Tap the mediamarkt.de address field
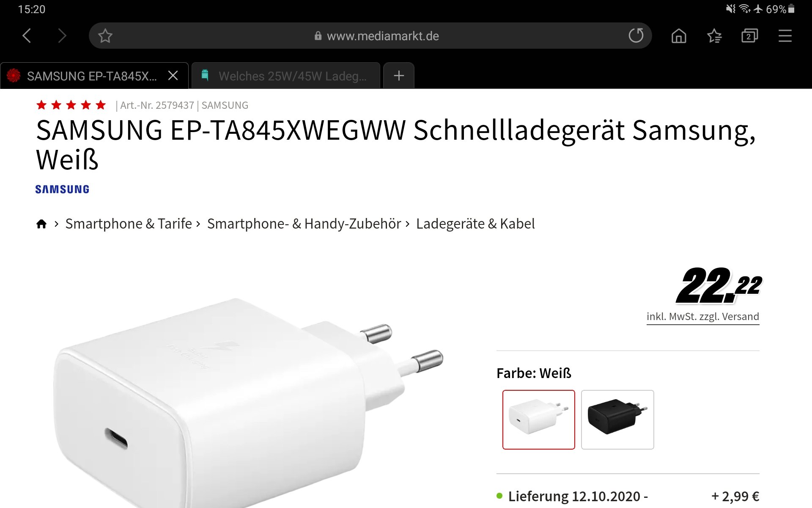The image size is (812, 508). pyautogui.click(x=370, y=36)
